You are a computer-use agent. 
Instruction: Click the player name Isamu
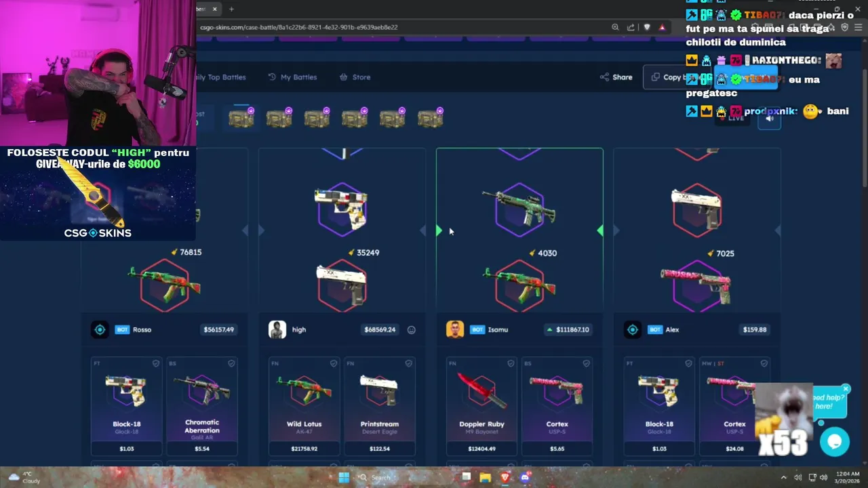[498, 330]
